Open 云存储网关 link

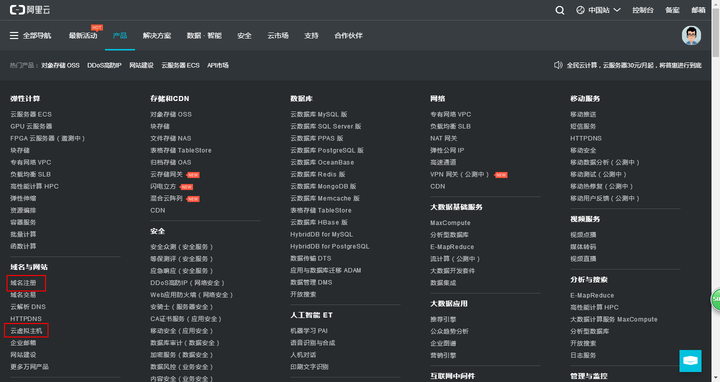166,174
